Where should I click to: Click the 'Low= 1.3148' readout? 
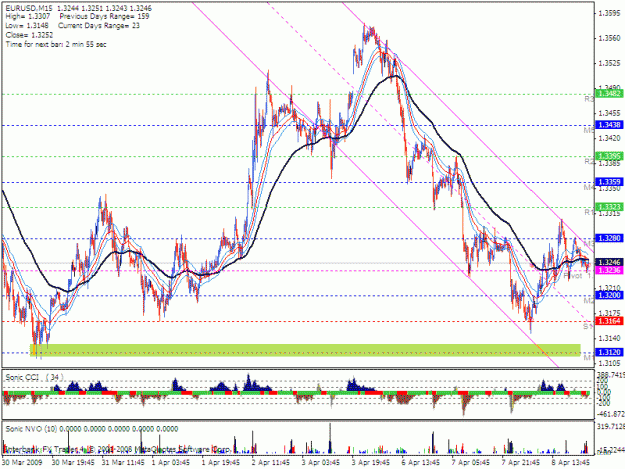pyautogui.click(x=27, y=26)
